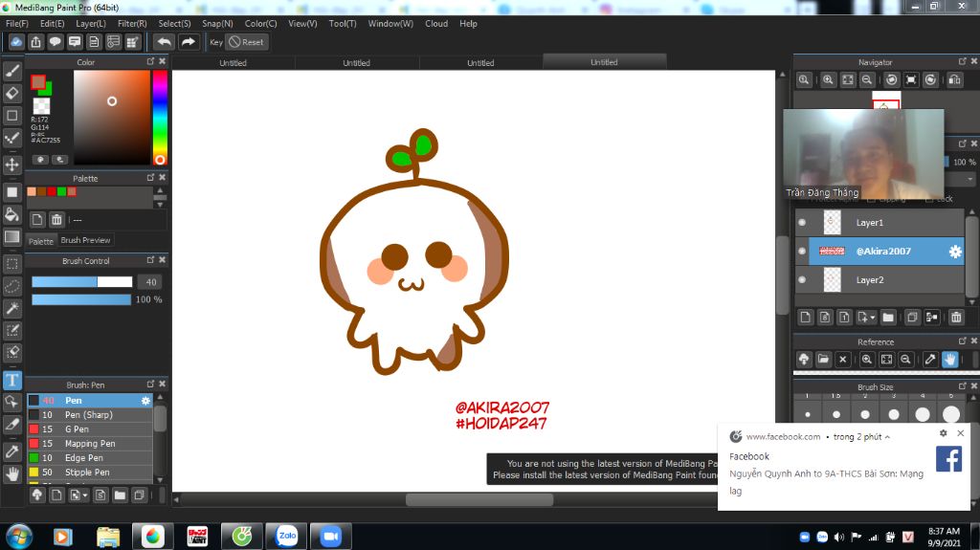Open File Explorer from the taskbar
Image resolution: width=980 pixels, height=550 pixels.
click(108, 537)
